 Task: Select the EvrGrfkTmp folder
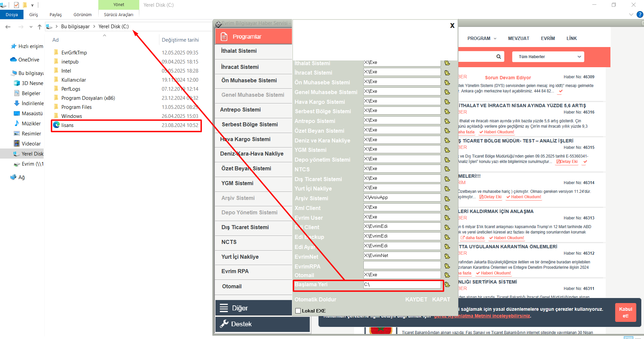(x=74, y=53)
